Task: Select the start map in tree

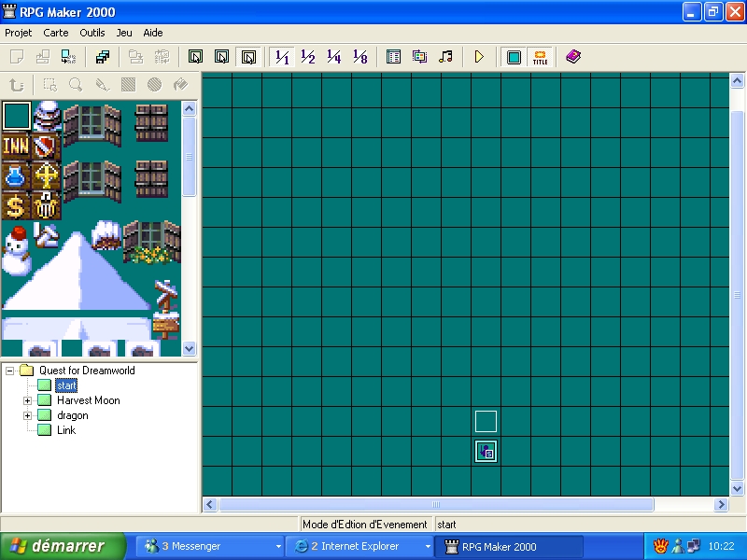Action: pos(66,385)
